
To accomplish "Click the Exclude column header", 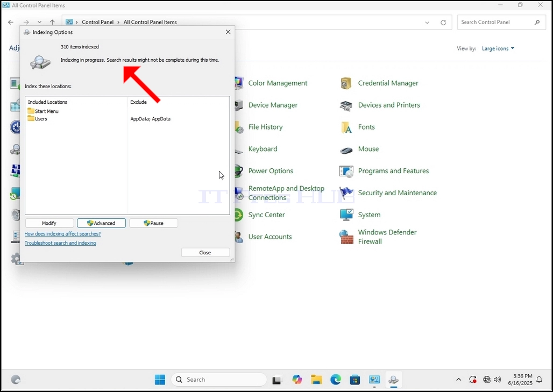I will click(x=138, y=102).
